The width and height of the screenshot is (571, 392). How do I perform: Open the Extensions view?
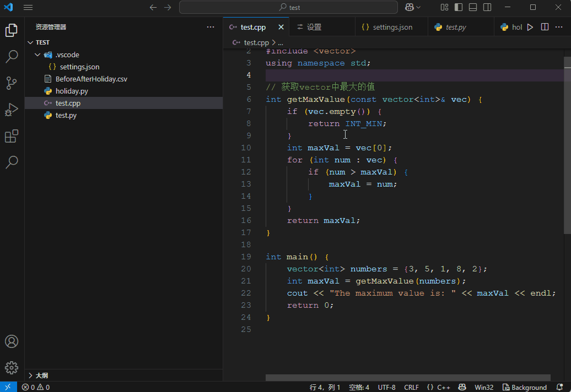point(12,136)
